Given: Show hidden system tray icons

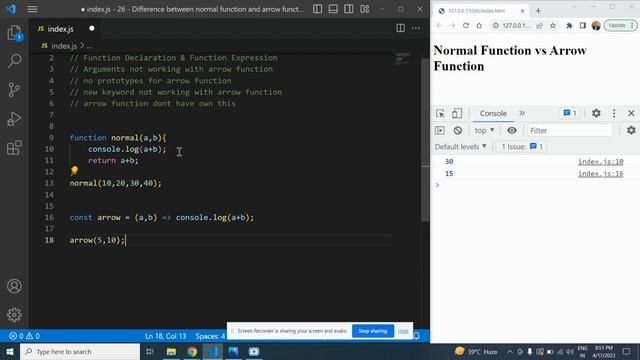Looking at the screenshot, I should tap(510, 351).
